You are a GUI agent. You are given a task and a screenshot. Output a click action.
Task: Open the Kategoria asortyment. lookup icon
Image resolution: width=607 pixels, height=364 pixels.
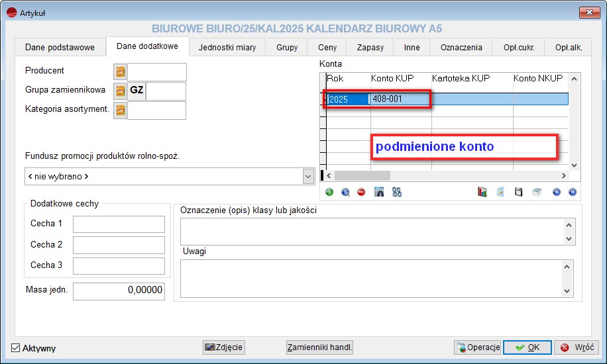(120, 110)
